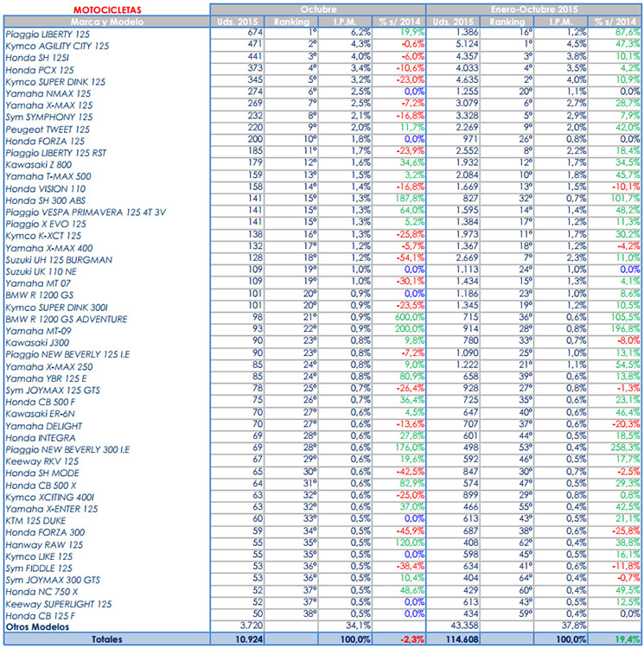Click Kymco SUPER DINK 300I model name
644x648 pixels.
click(57, 308)
